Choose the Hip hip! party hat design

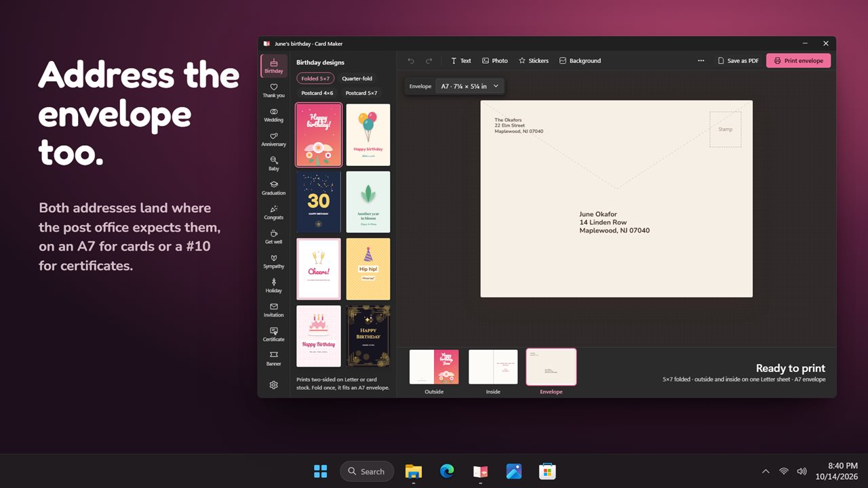click(x=368, y=269)
